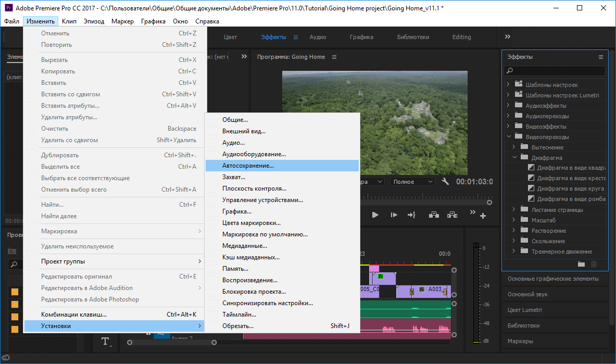Choose 'Комбинации клавиш...' menu entry
616x364 pixels.
click(x=115, y=314)
